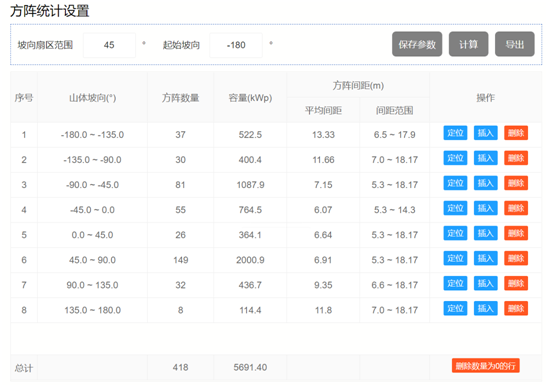Image resolution: width=548 pixels, height=387 pixels.
Task: Select the 山体坡向(°) column header
Action: point(92,98)
